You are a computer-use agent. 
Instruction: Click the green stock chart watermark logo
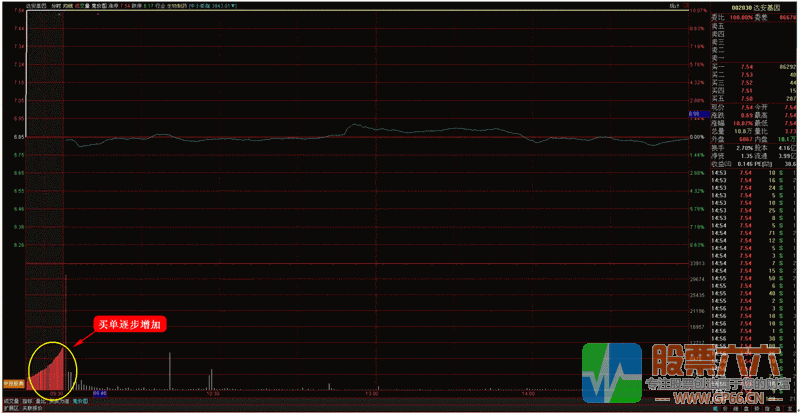[610, 370]
